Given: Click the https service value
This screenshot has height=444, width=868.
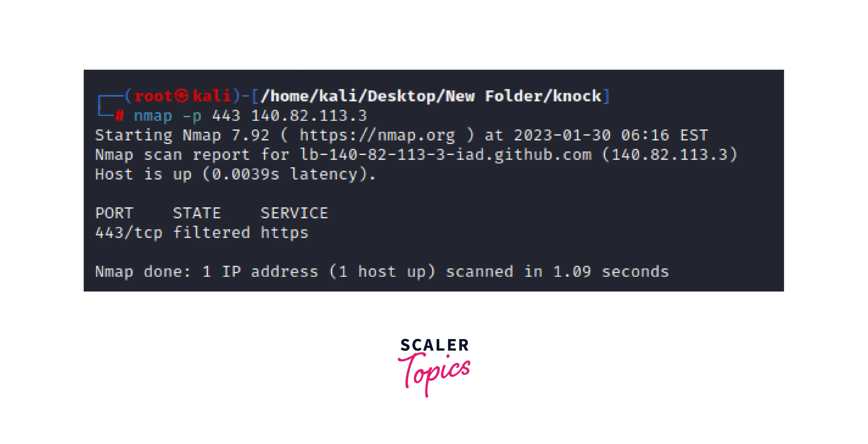Looking at the screenshot, I should [285, 233].
